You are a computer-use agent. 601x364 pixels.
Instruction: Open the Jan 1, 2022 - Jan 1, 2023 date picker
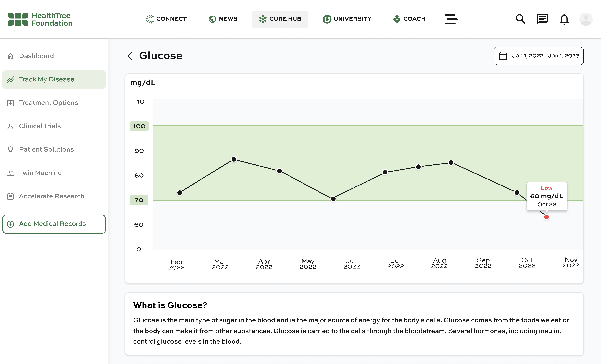click(x=539, y=56)
